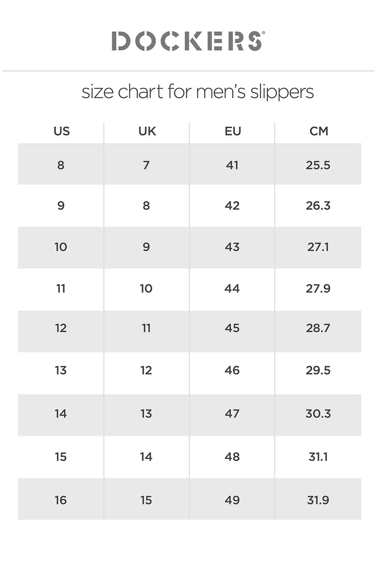Select US size 16 in the last row
The height and width of the screenshot is (588, 377).
coord(61,500)
